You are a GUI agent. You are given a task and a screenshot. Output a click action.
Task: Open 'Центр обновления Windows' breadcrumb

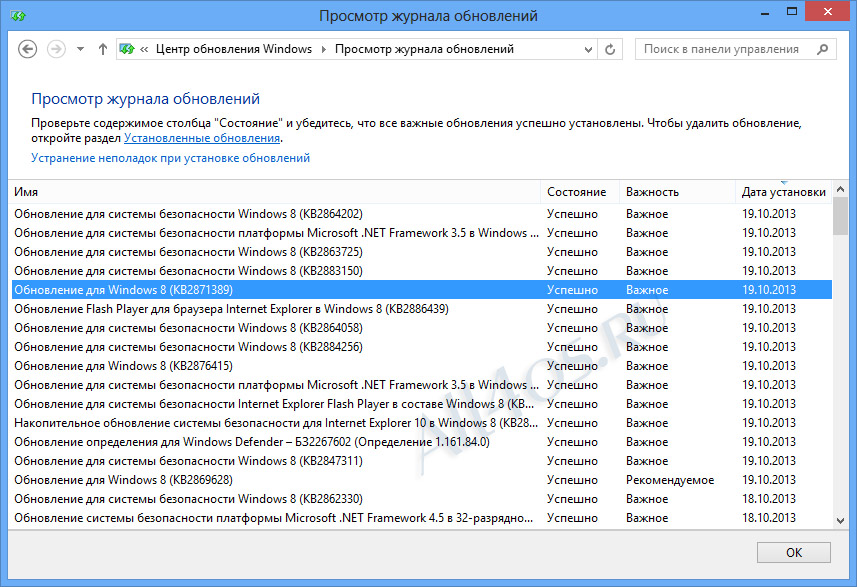point(234,49)
